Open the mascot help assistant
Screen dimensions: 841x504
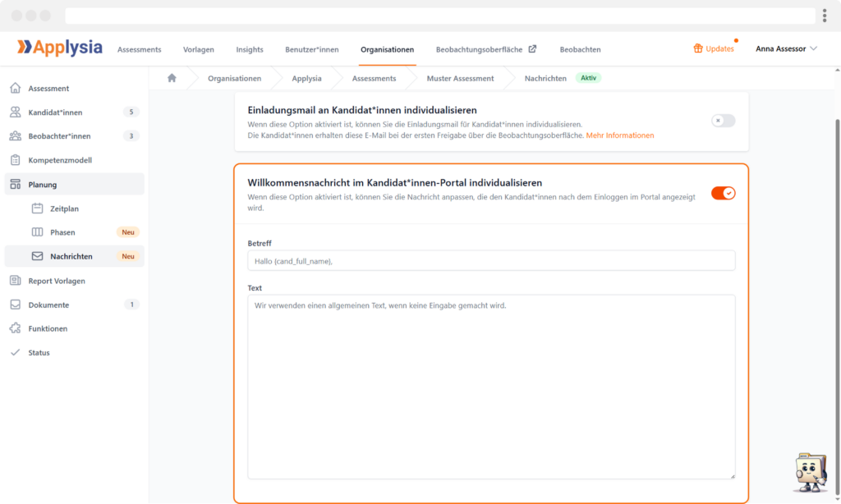[811, 472]
